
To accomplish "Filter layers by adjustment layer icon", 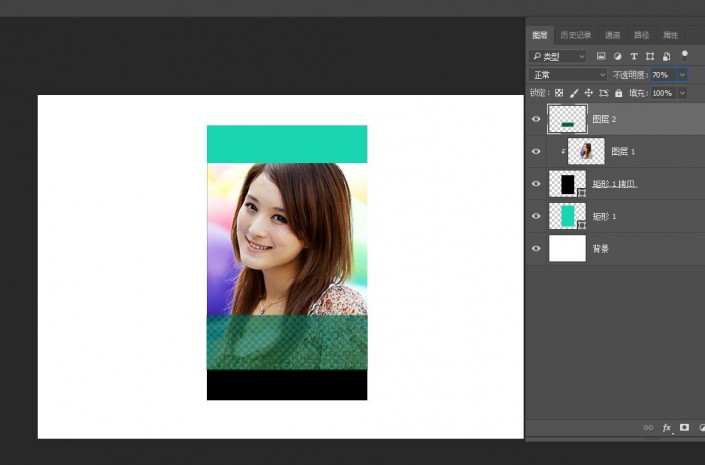I will [617, 56].
